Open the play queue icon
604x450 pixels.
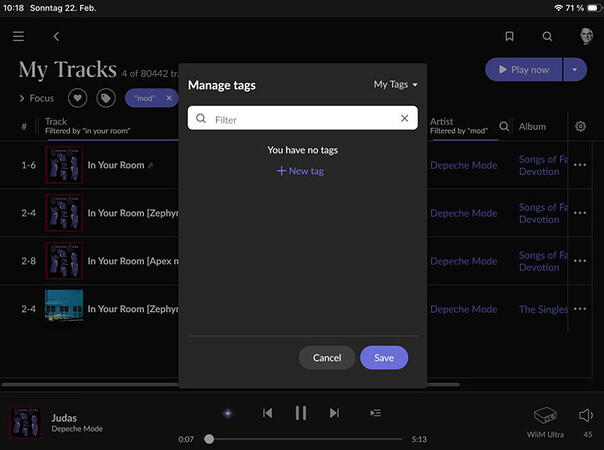375,412
